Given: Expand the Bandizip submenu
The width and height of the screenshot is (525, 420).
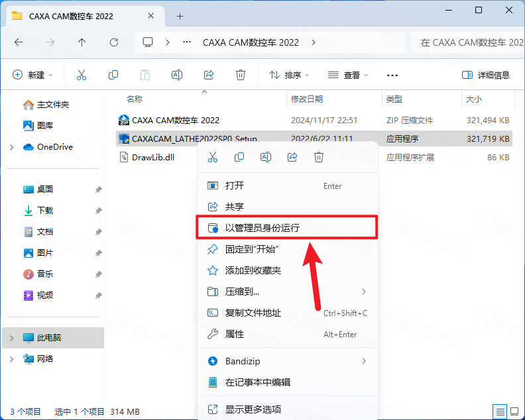Looking at the screenshot, I should (364, 361).
